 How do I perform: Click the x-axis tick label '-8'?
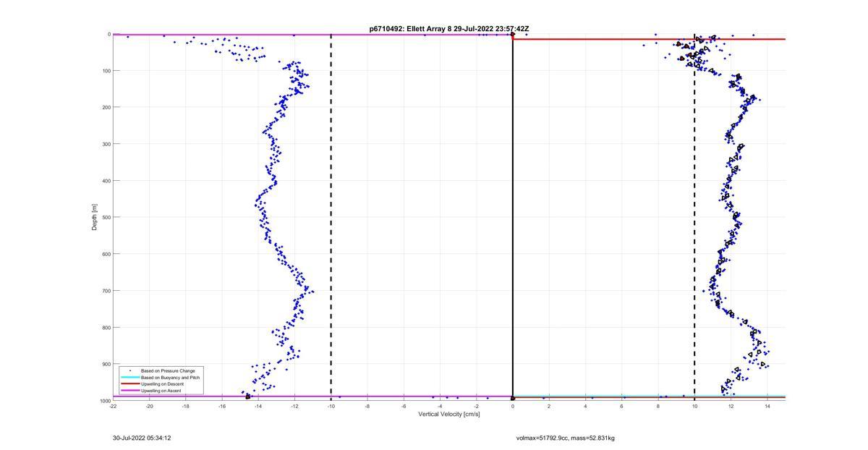[367, 406]
